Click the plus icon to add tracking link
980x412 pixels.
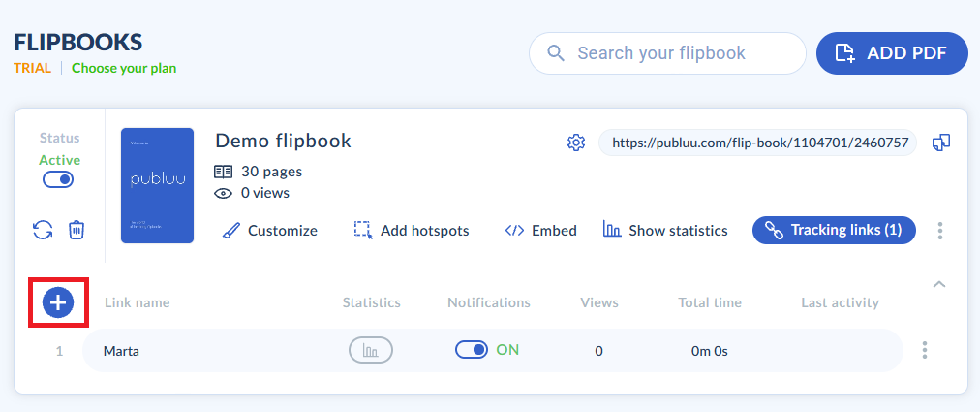pyautogui.click(x=58, y=302)
